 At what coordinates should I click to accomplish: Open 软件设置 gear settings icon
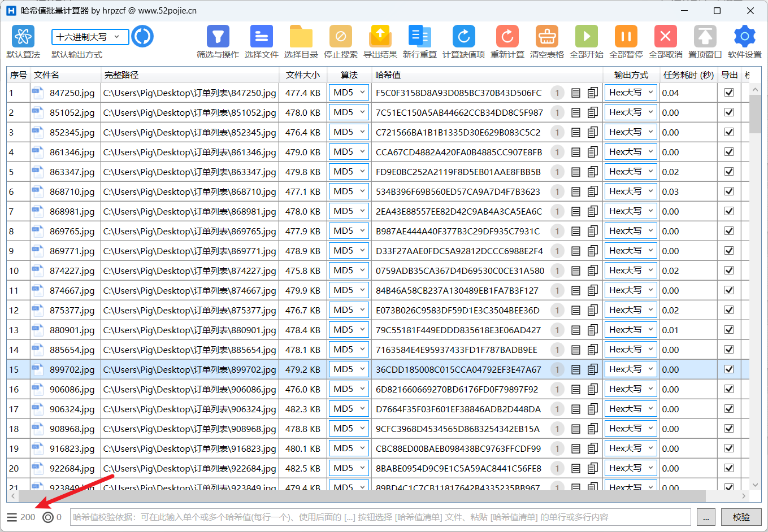[x=744, y=37]
